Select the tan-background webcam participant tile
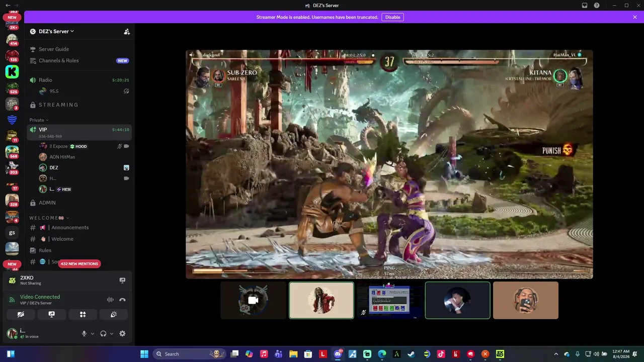 526,300
